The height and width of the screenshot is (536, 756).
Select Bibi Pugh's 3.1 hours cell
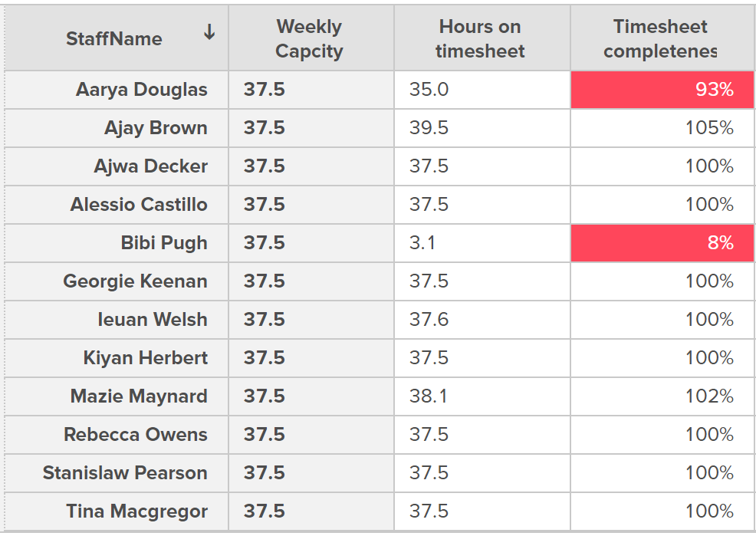point(482,243)
